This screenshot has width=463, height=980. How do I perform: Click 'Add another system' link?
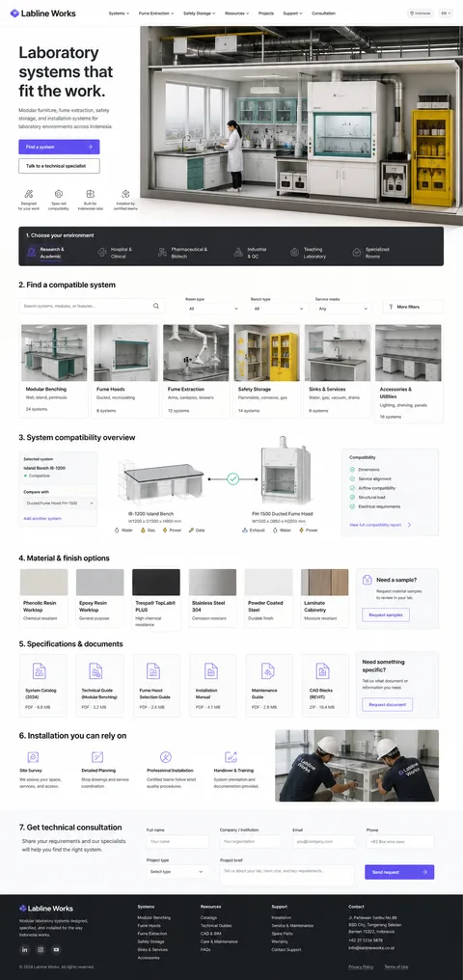(x=42, y=519)
